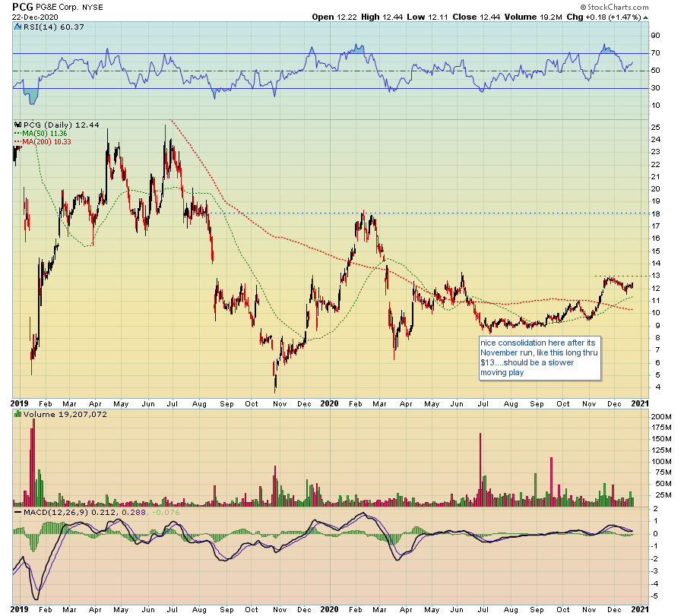Screen dimensions: 684x616
Task: Click the black line marker before MACD(12,26,9)
Action: tap(18, 512)
